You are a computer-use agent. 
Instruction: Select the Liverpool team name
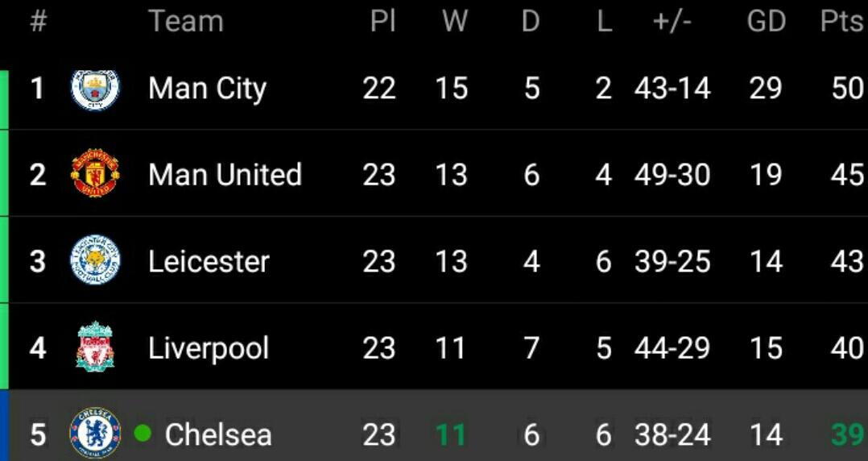pos(209,348)
